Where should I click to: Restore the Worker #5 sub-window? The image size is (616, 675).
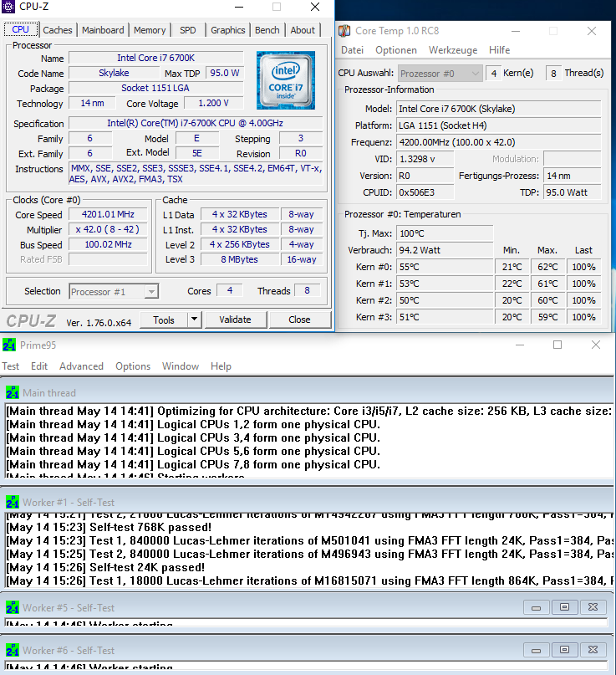(x=564, y=607)
